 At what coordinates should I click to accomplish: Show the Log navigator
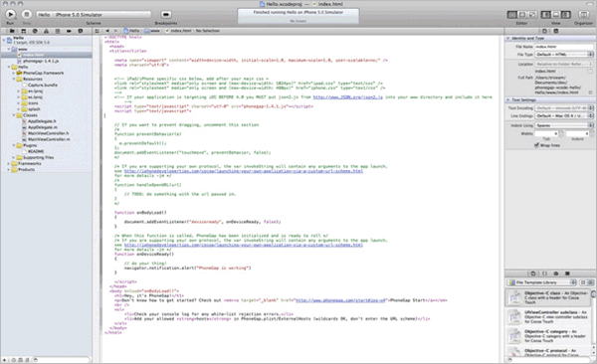point(81,31)
